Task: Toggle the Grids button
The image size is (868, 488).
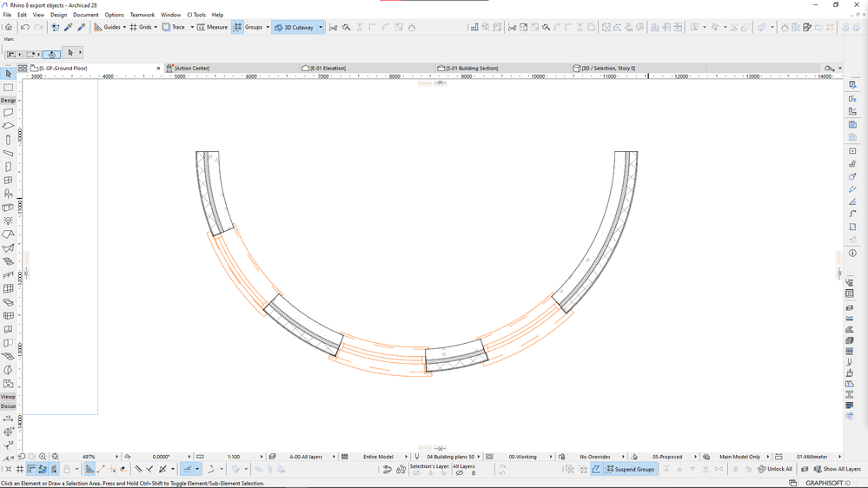Action: (x=141, y=27)
